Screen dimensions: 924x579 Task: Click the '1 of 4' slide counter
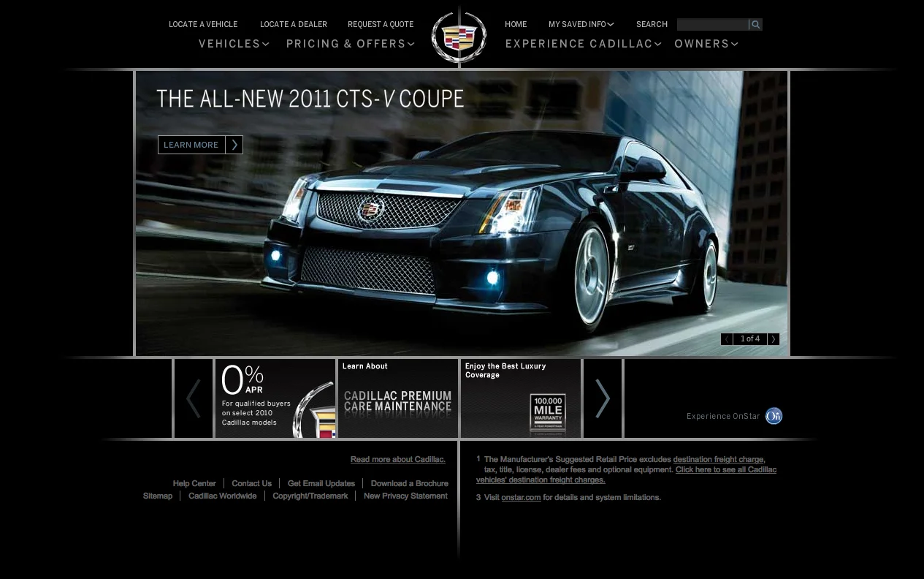pyautogui.click(x=750, y=339)
